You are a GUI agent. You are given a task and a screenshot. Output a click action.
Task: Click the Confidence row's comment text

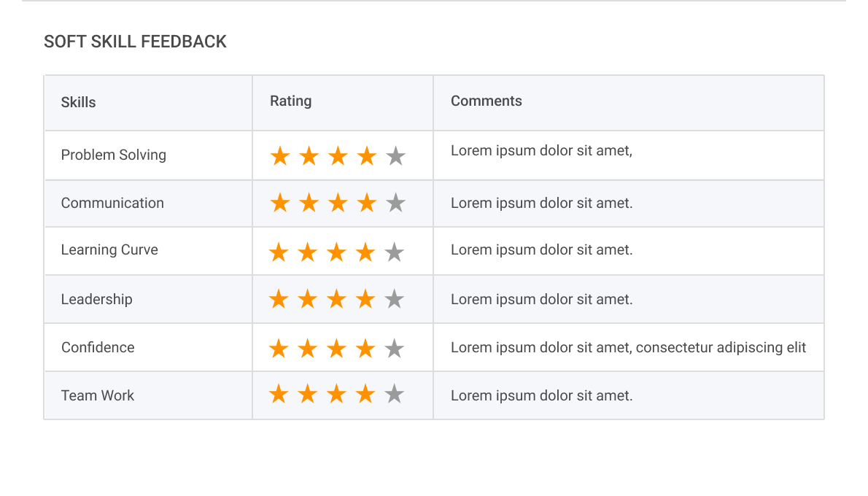pos(627,347)
